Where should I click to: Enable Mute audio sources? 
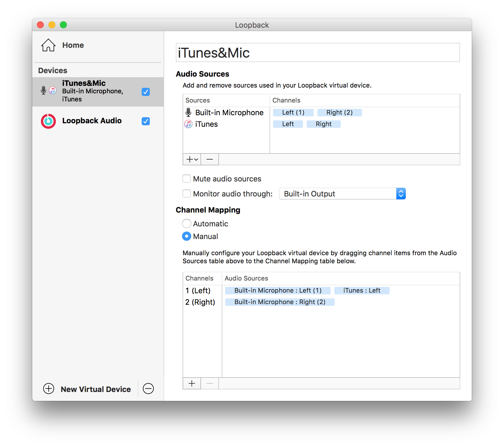pos(187,179)
